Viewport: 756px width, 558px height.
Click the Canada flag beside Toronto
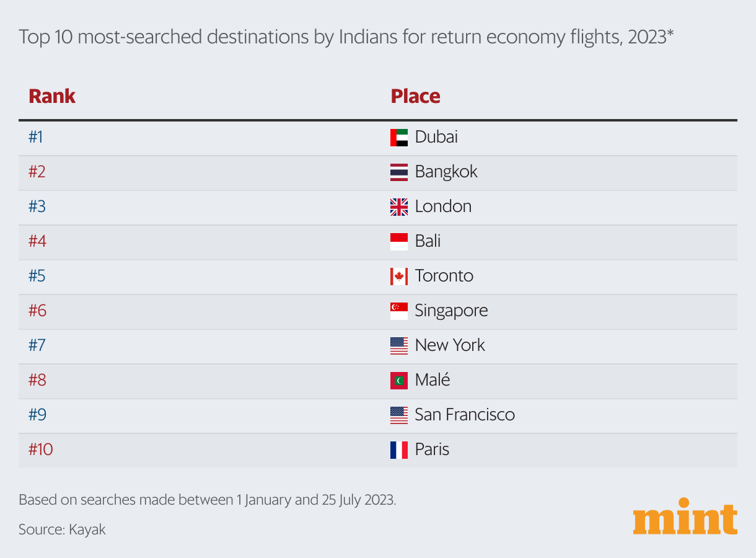[398, 276]
